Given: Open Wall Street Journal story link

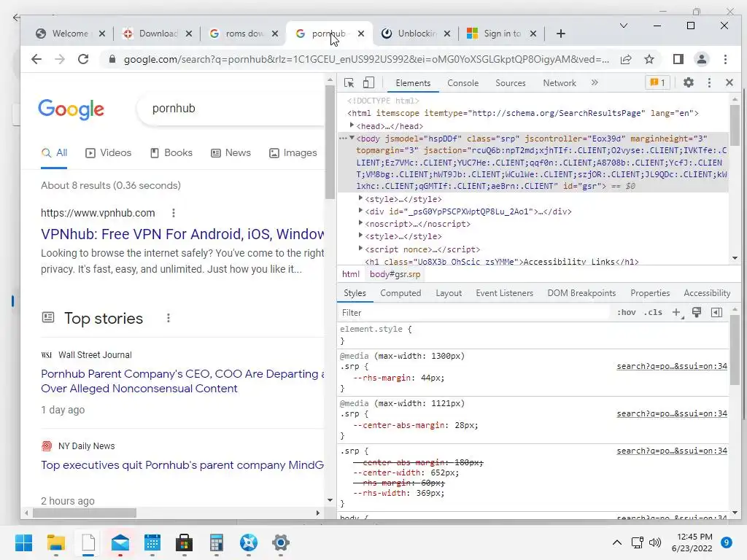Looking at the screenshot, I should (x=182, y=381).
